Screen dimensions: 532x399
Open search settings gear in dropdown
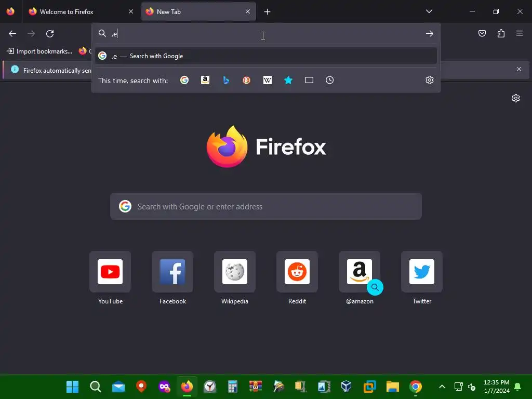(x=430, y=80)
